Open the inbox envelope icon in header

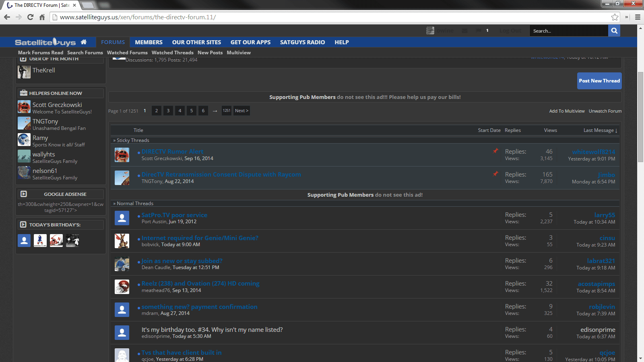[x=464, y=31]
